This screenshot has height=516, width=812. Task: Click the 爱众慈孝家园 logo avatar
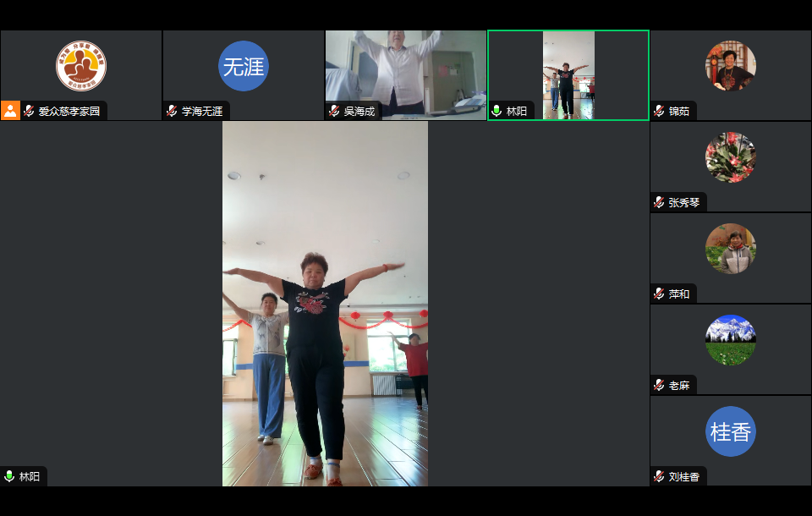81,66
